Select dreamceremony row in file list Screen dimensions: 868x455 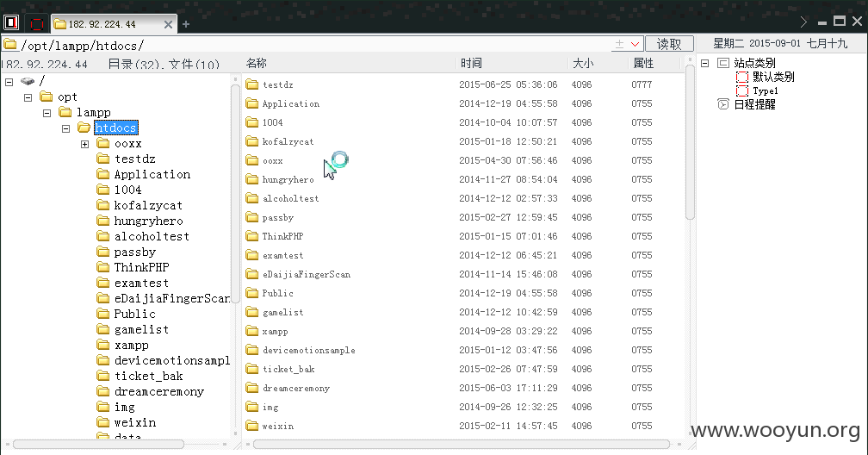pos(462,388)
